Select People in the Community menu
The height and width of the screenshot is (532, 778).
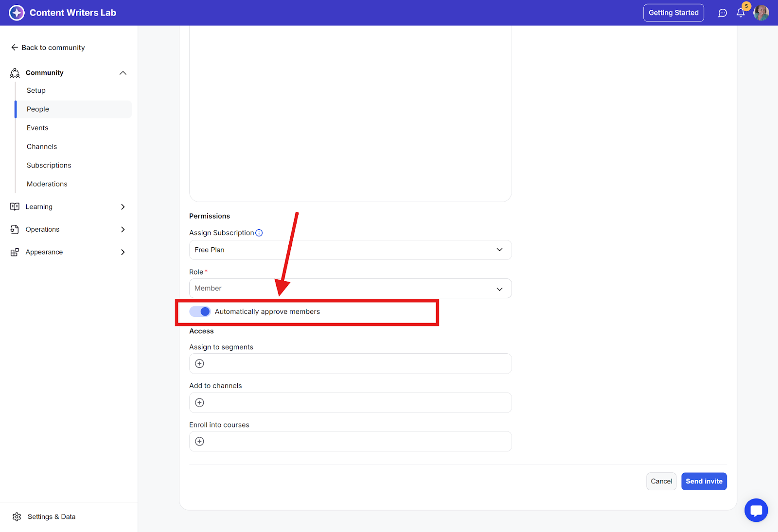click(x=73, y=109)
